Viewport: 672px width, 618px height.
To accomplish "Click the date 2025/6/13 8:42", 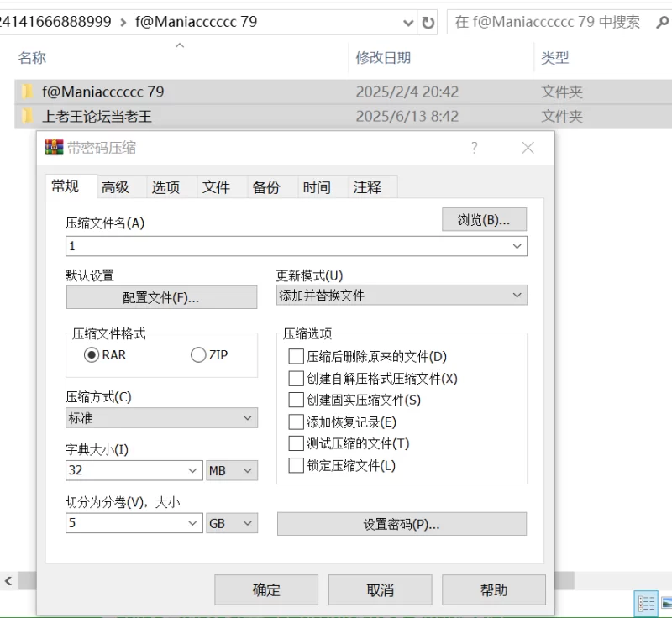I will coord(407,117).
